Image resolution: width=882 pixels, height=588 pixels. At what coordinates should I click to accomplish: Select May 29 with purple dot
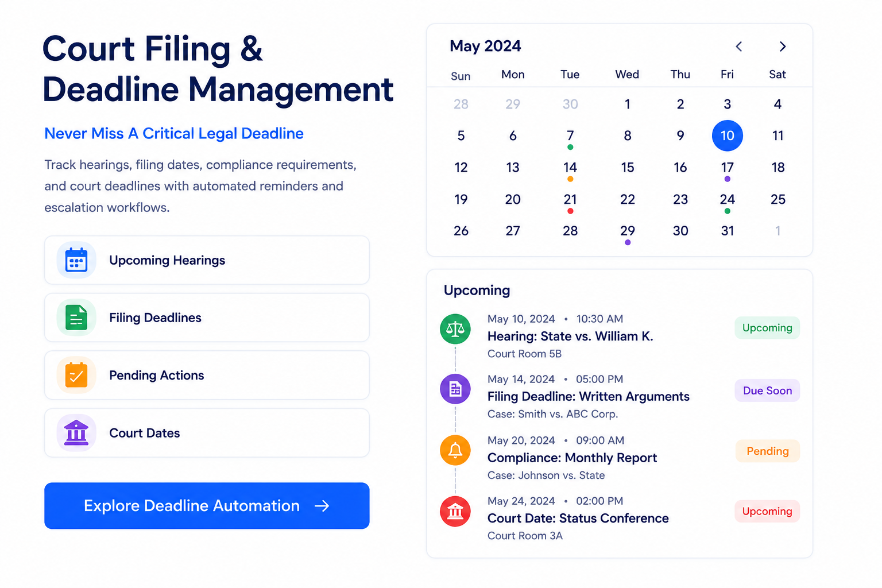tap(628, 231)
